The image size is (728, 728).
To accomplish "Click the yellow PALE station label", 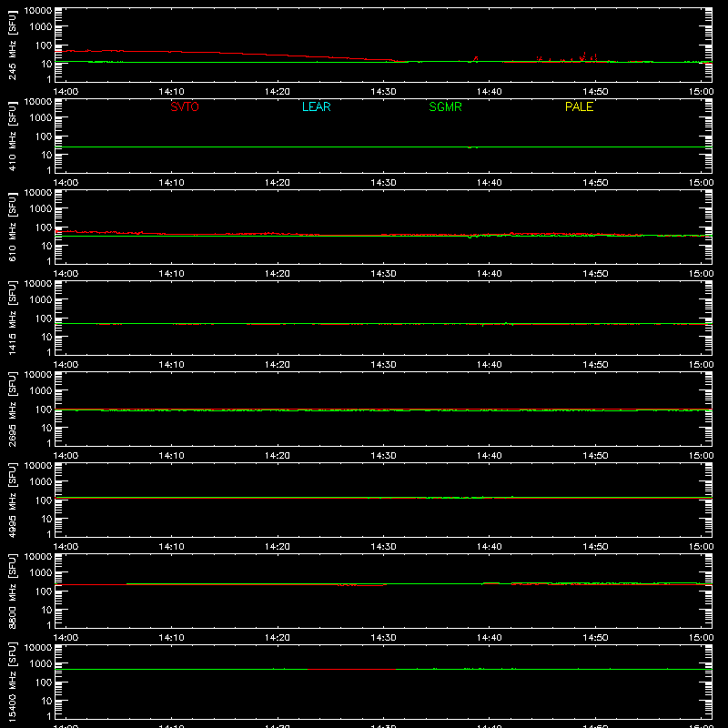I will [579, 106].
